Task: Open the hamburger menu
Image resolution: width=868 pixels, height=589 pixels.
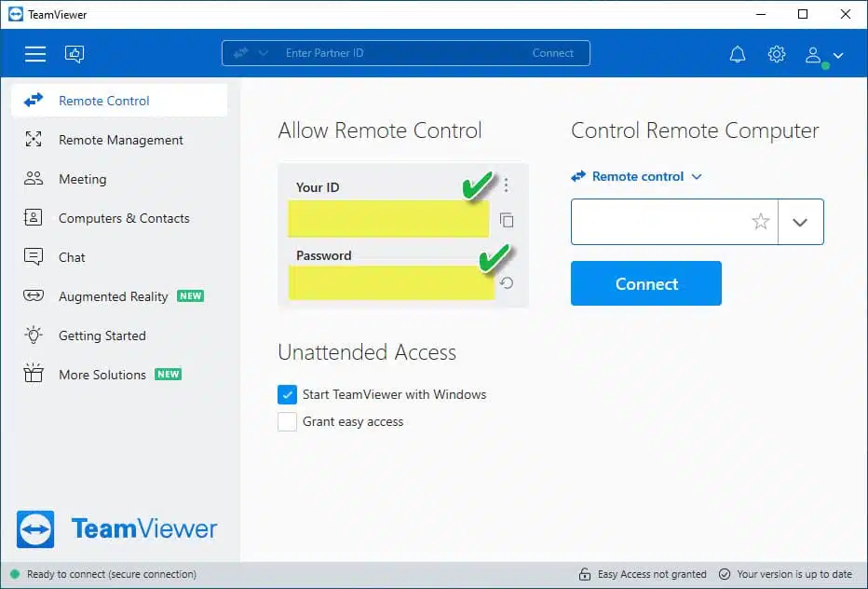Action: click(34, 54)
